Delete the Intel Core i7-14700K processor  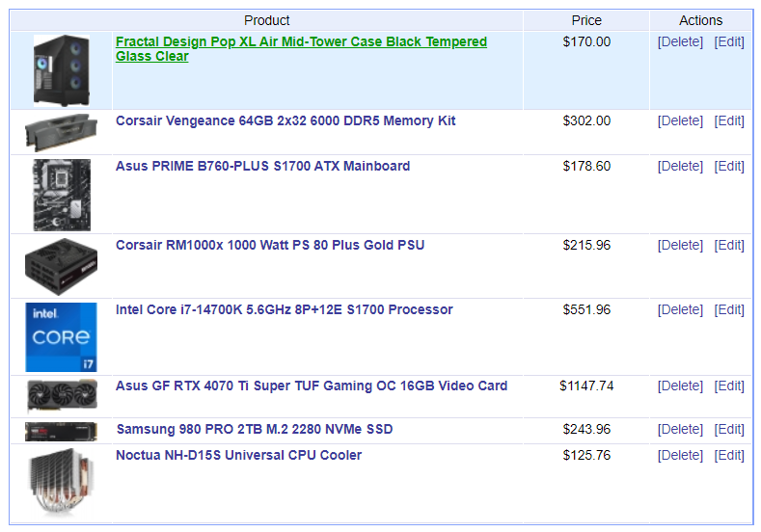coord(680,310)
